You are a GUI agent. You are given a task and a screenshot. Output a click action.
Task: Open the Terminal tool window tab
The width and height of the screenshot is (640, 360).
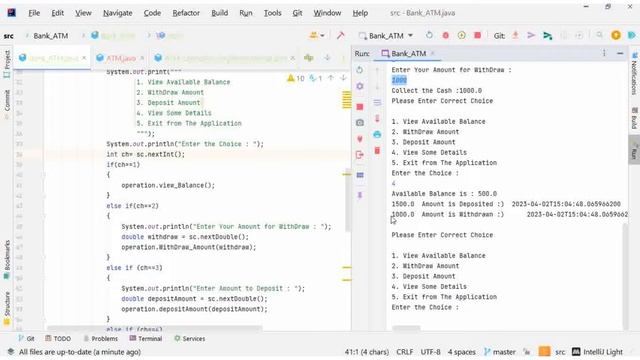coord(146,338)
